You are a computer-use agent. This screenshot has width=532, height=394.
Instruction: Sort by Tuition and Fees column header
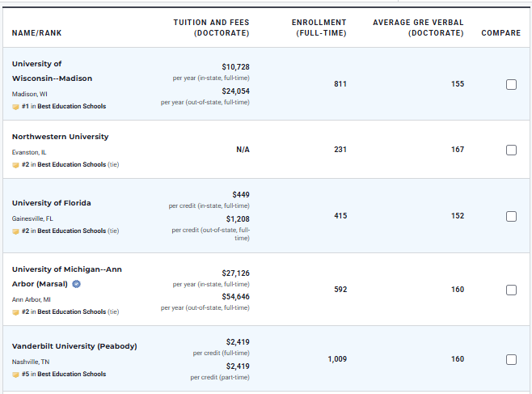[x=211, y=28]
